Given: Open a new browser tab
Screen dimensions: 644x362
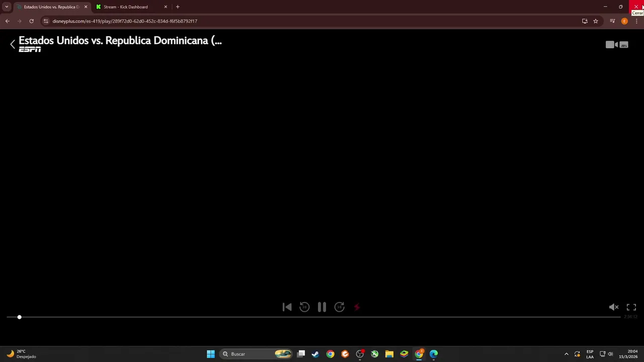Looking at the screenshot, I should point(178,7).
